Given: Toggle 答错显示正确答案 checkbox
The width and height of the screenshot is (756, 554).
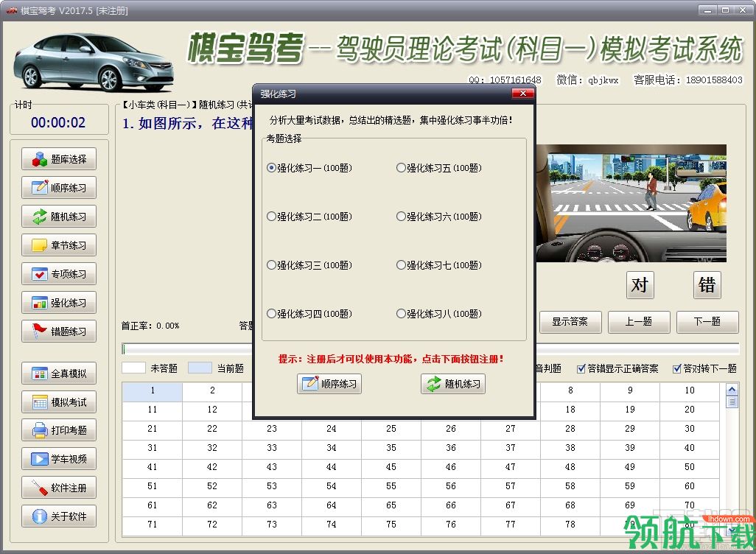Looking at the screenshot, I should pos(617,369).
